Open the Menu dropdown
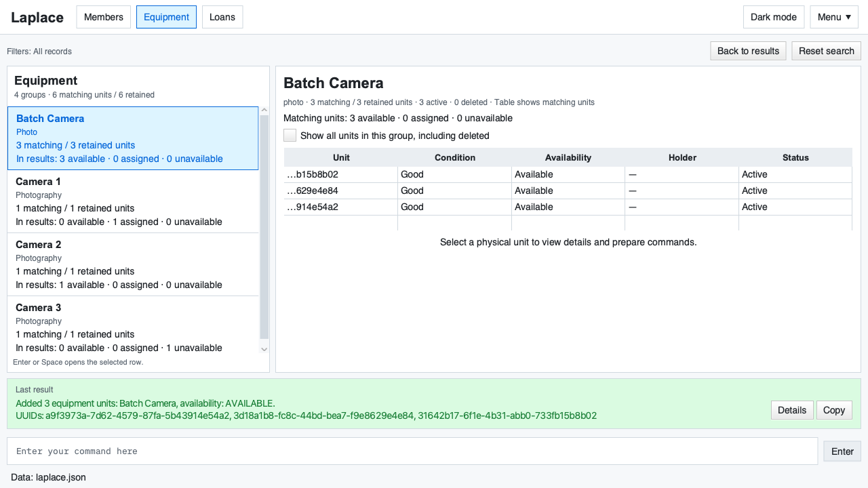 [834, 17]
